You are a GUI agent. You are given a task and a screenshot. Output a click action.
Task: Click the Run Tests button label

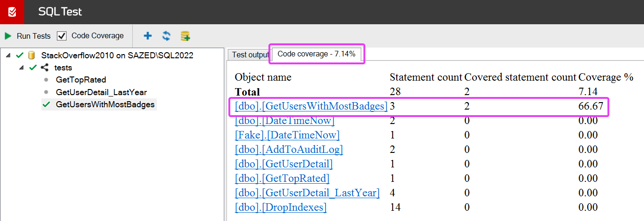tap(34, 36)
